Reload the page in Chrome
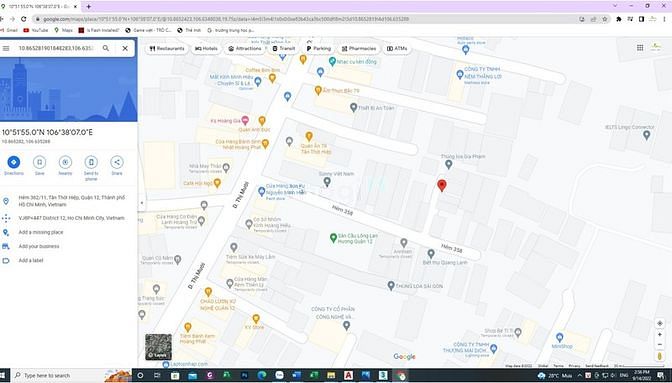The image size is (672, 383). pos(23,19)
